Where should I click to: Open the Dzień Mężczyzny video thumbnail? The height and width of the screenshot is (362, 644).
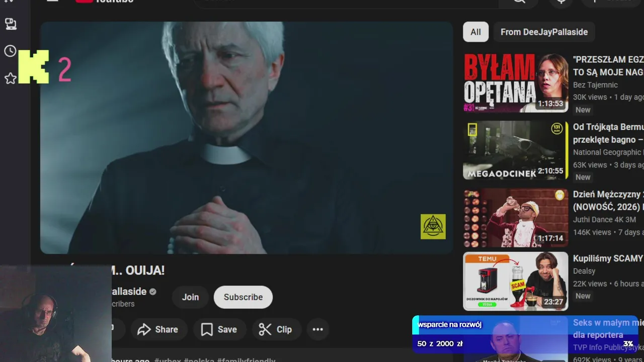pos(516,218)
